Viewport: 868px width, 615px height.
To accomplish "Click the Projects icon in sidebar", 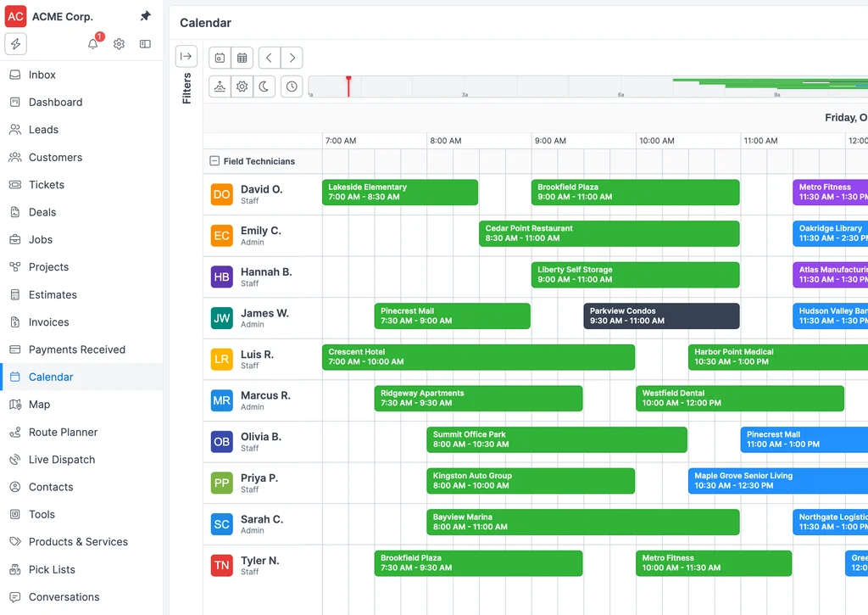I will (x=15, y=267).
